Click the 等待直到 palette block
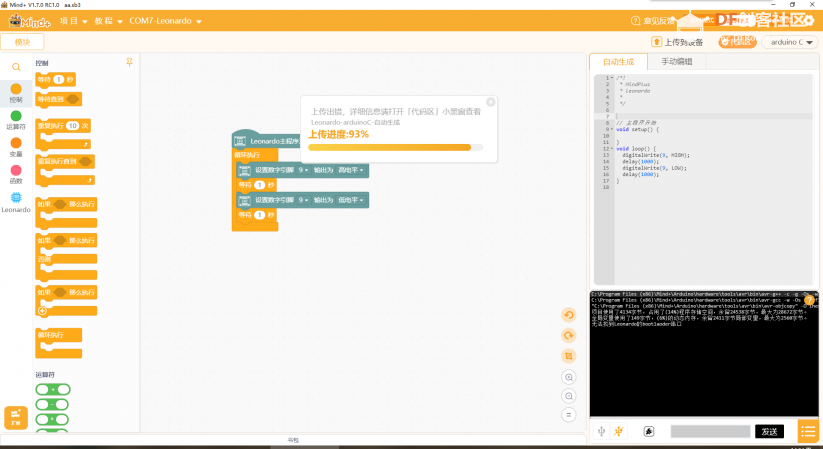Screen dimensions: 823x449 click(59, 99)
